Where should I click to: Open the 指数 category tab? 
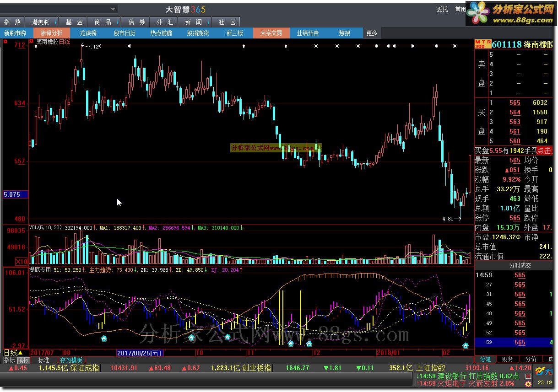[x=12, y=22]
